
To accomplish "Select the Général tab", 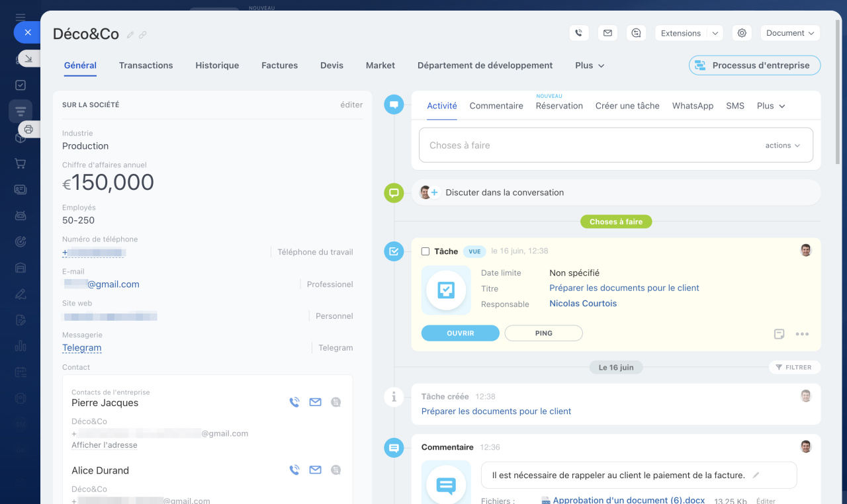I will point(80,65).
